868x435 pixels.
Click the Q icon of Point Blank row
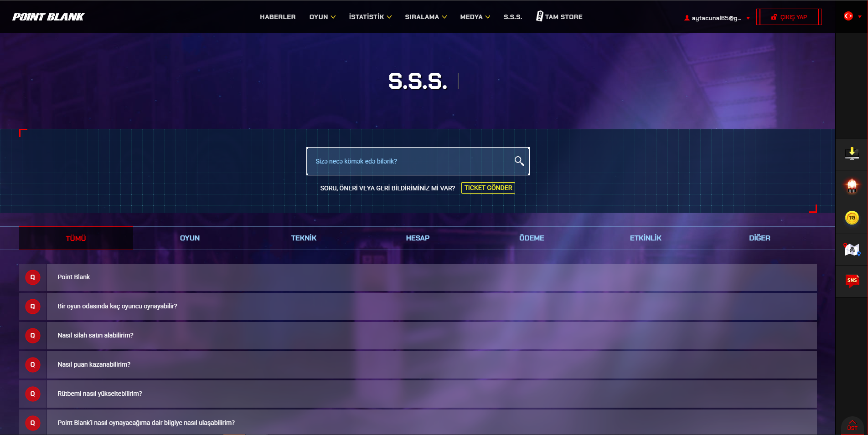(33, 277)
